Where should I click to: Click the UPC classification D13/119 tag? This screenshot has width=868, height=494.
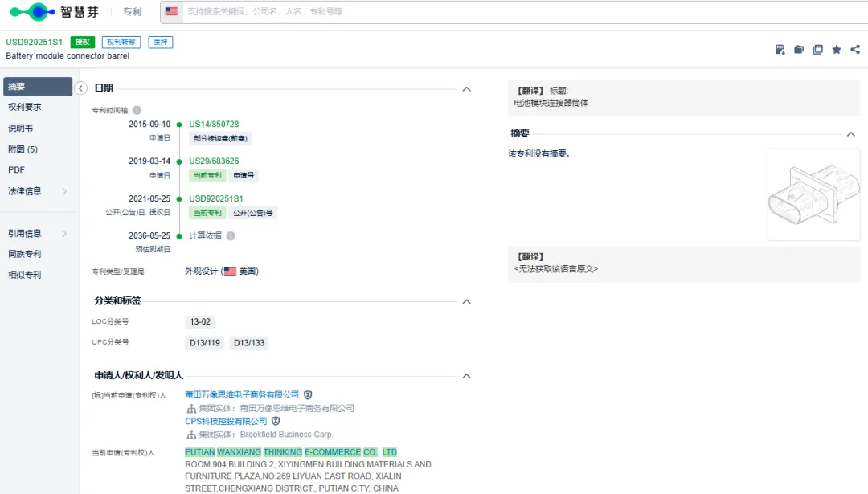pos(205,343)
